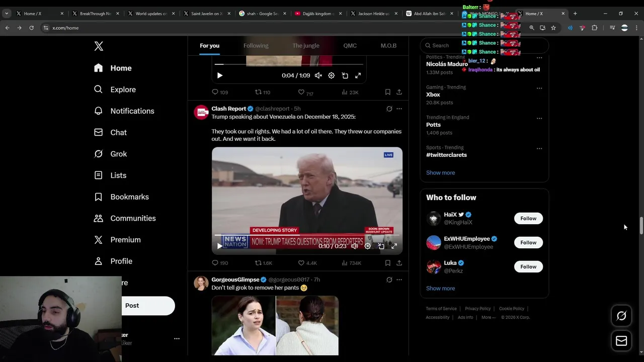This screenshot has width=644, height=362.
Task: Open more options for #twitterclarets trend
Action: tap(539, 149)
